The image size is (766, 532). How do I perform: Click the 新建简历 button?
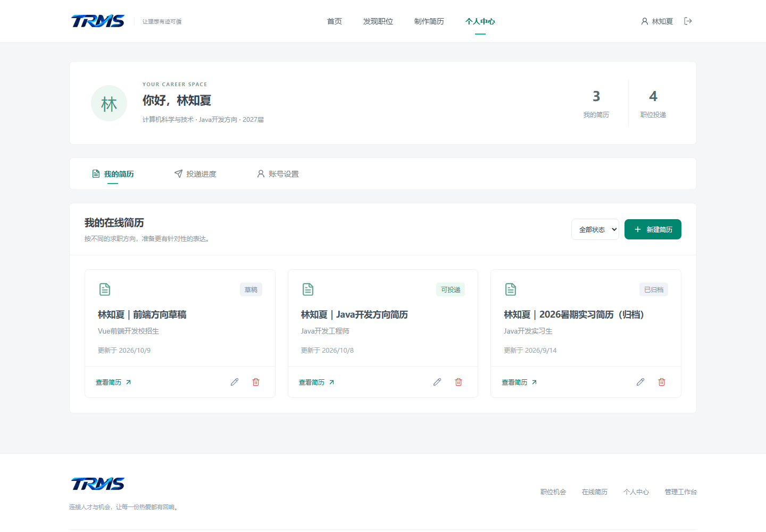653,229
